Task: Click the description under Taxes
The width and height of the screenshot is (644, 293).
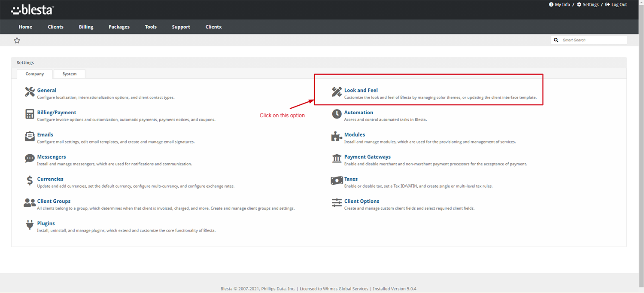Action: tap(419, 186)
